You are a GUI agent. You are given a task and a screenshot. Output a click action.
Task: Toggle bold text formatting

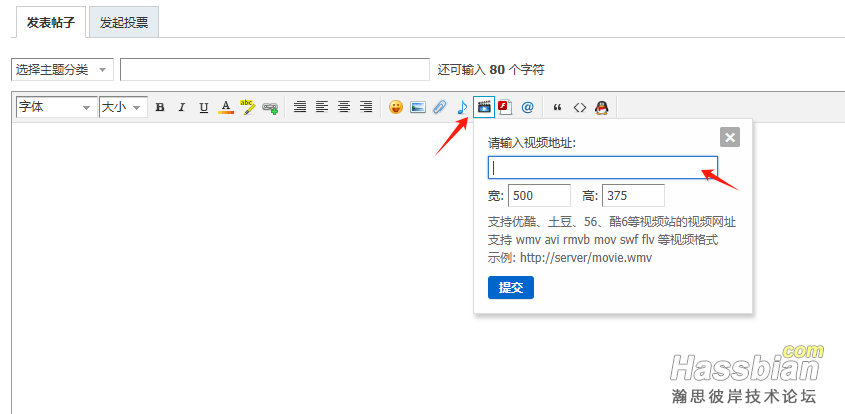(160, 107)
